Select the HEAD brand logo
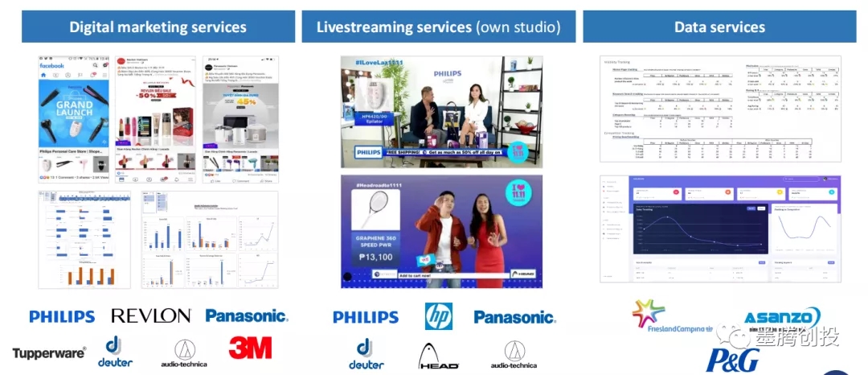The image size is (868, 375). 439,356
